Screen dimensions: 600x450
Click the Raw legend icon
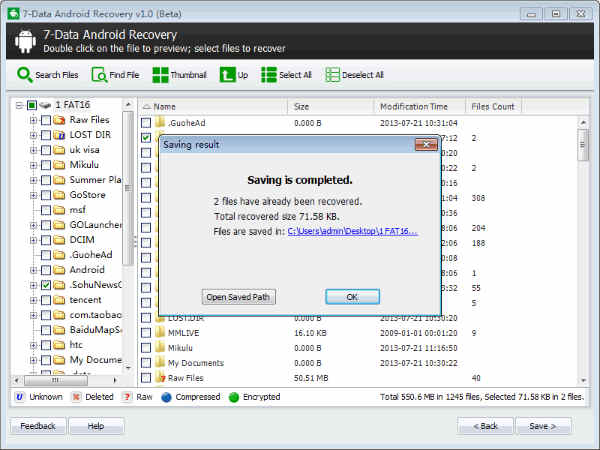coord(127,397)
